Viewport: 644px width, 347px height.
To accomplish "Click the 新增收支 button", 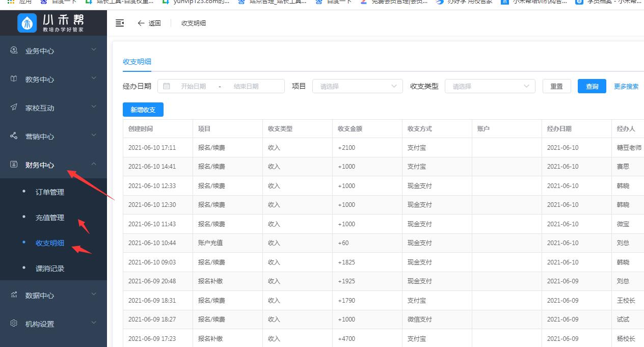I will pos(143,110).
